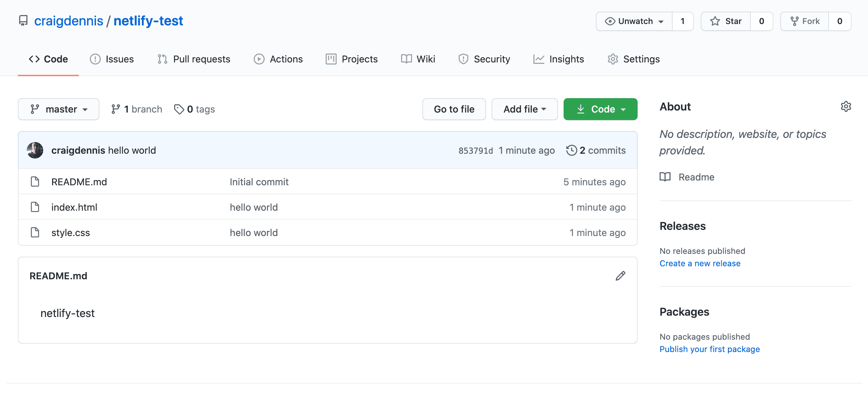
Task: Click the watchers count showing 1
Action: coord(683,21)
